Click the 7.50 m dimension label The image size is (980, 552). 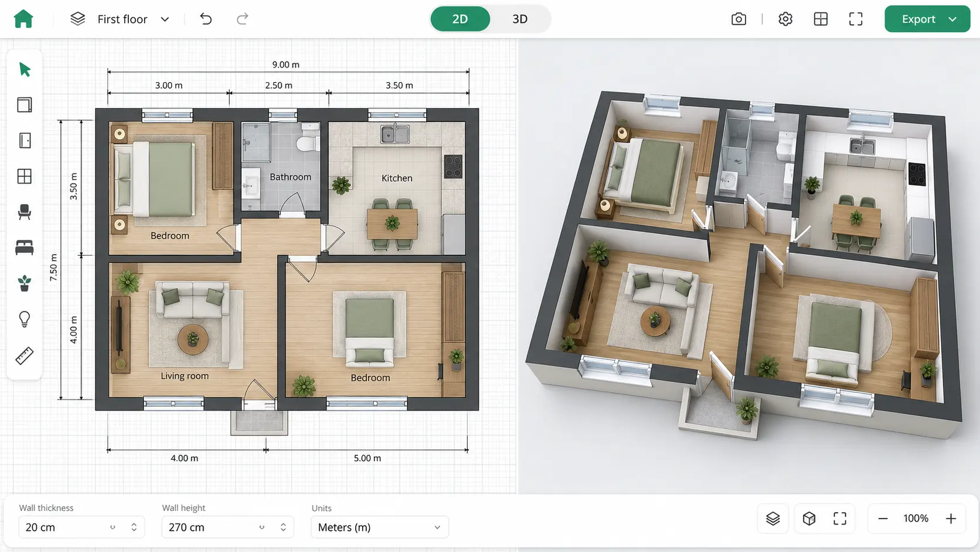pyautogui.click(x=53, y=267)
